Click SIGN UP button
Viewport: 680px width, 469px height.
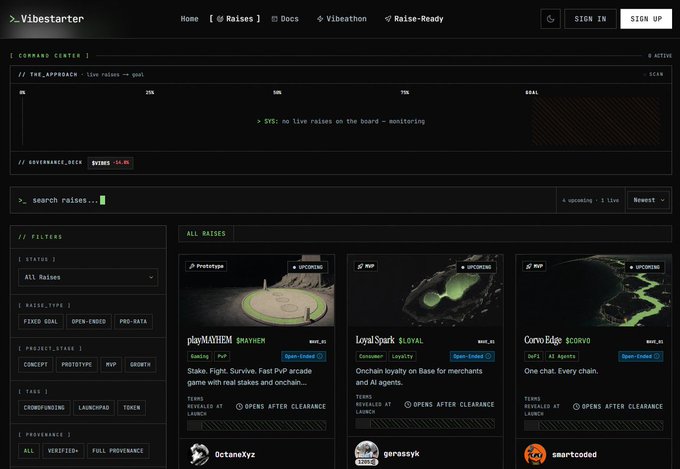coord(646,19)
